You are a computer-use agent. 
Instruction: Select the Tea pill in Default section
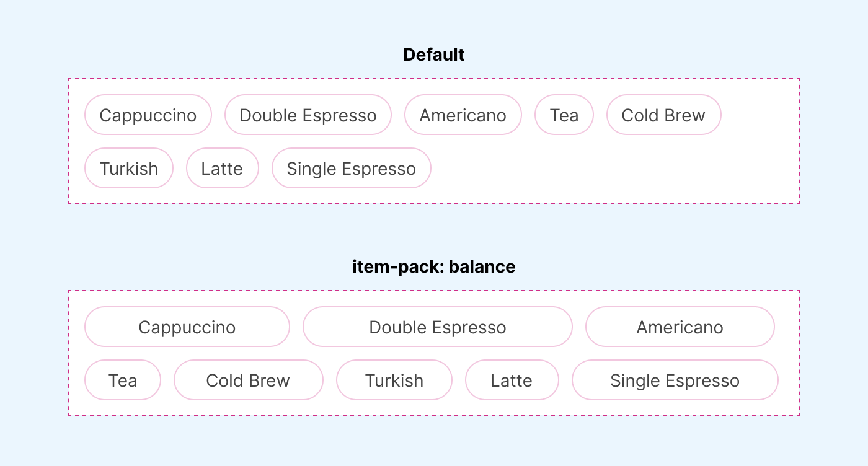(564, 115)
